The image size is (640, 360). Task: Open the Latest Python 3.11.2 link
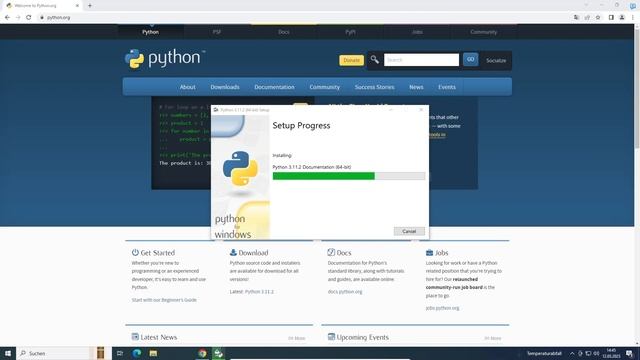(x=259, y=291)
